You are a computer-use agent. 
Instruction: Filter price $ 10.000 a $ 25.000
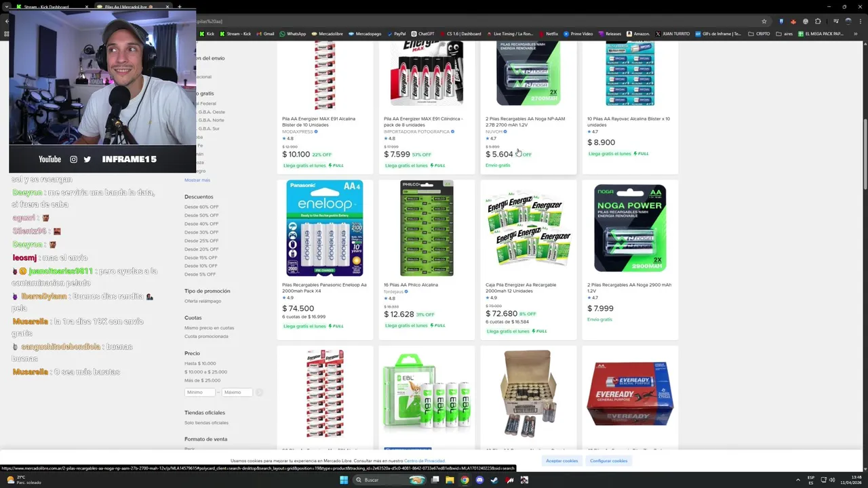(205, 372)
